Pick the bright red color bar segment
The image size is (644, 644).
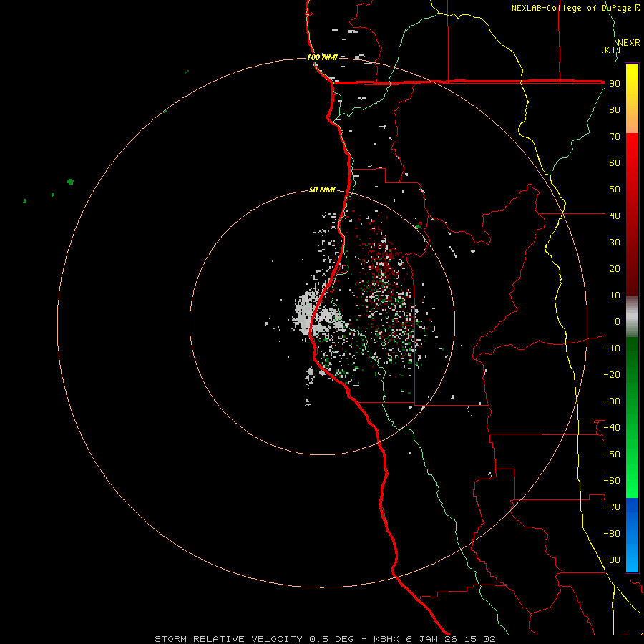pyautogui.click(x=632, y=215)
